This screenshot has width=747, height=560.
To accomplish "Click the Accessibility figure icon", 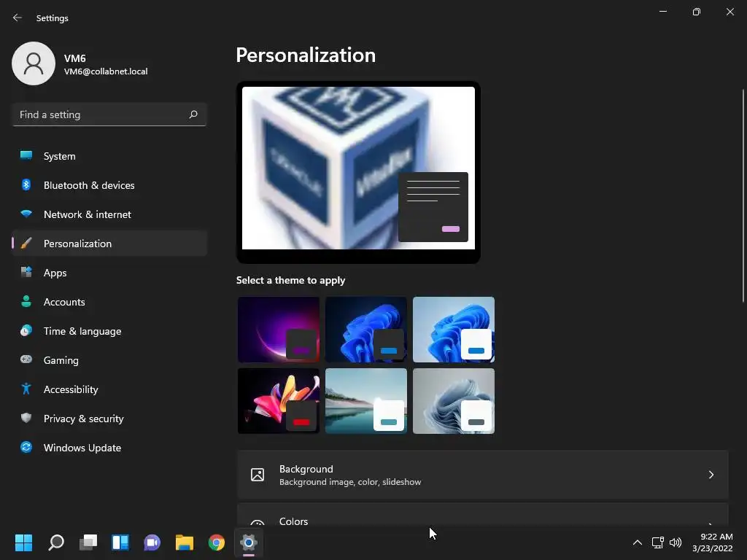I will click(x=26, y=389).
